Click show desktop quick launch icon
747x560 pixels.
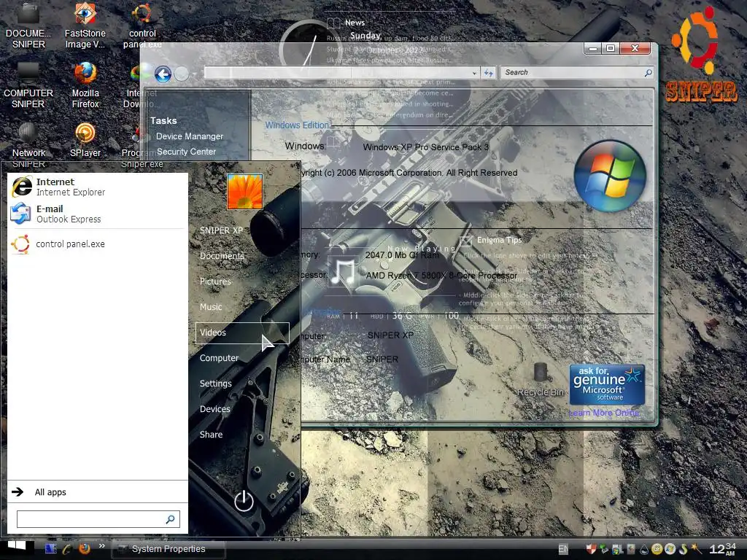point(50,548)
